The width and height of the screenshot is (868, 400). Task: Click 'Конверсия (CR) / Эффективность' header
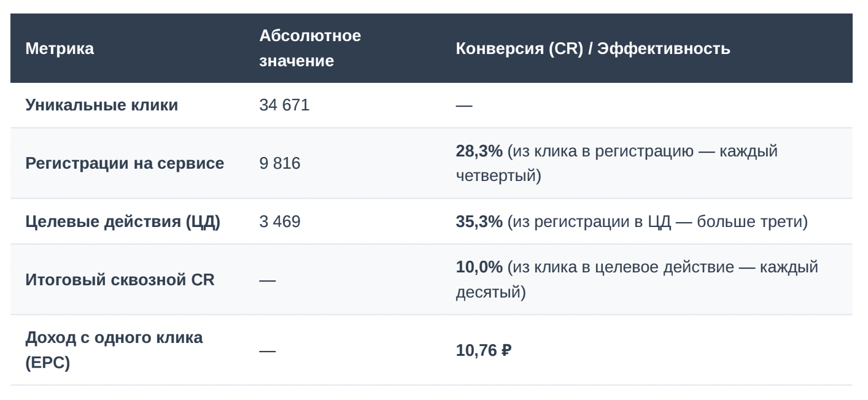[593, 48]
